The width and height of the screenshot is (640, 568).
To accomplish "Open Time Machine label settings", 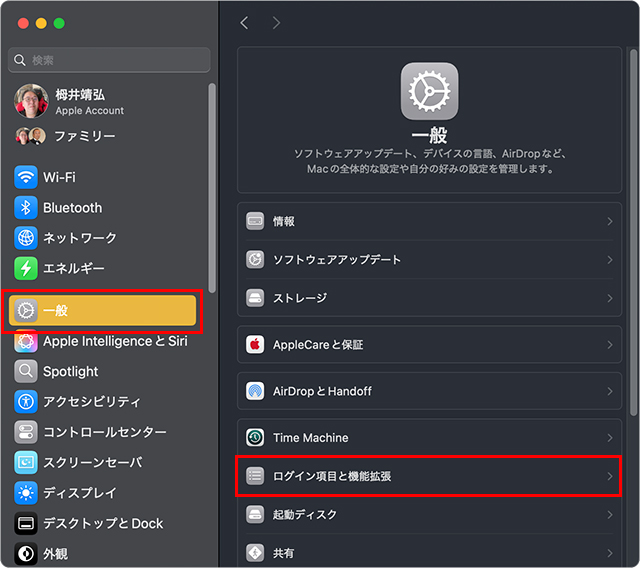I will click(x=311, y=438).
